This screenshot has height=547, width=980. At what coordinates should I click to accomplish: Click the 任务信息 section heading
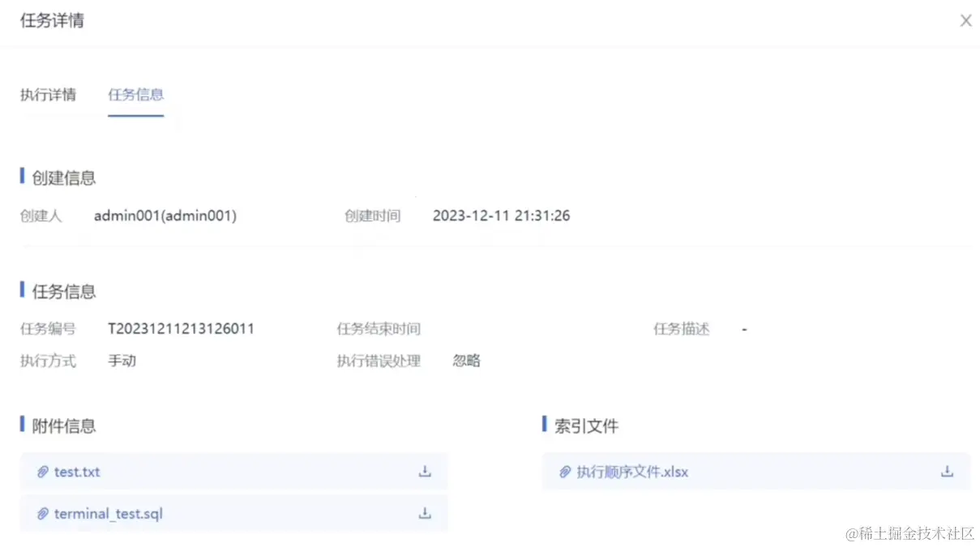click(x=64, y=291)
